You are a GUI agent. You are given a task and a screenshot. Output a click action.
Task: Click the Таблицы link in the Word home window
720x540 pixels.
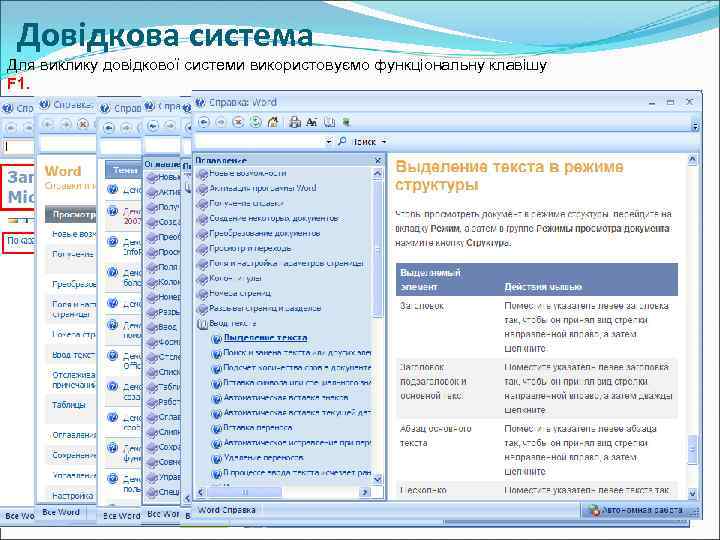tap(68, 405)
